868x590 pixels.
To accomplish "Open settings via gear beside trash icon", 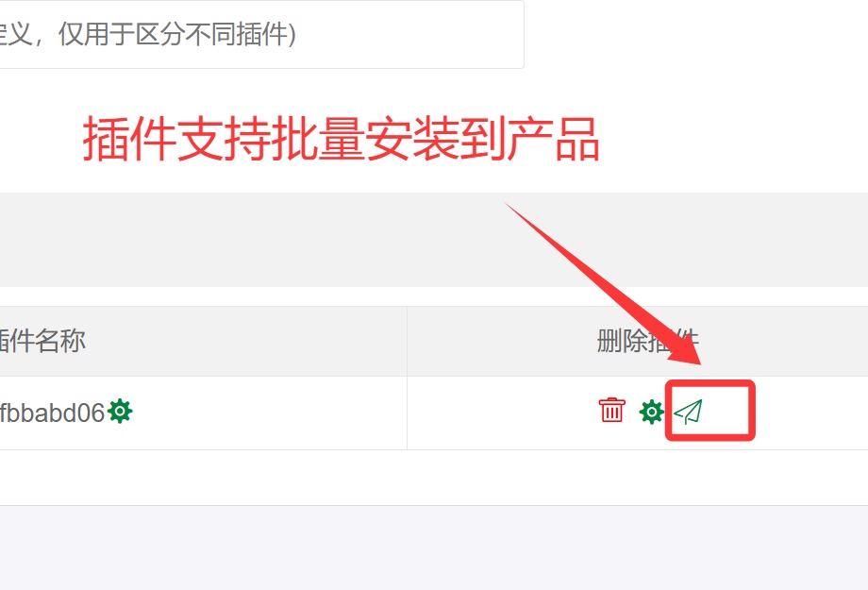I will (651, 413).
